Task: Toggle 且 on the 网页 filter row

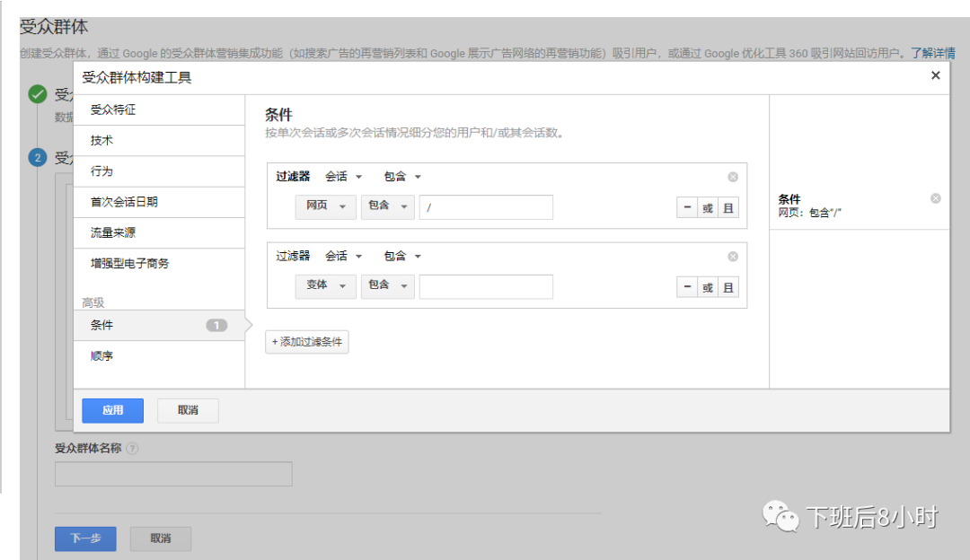Action: point(728,207)
